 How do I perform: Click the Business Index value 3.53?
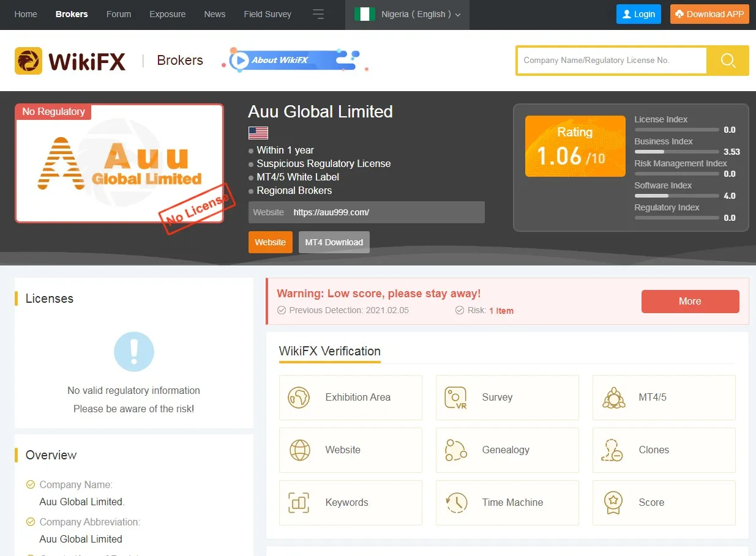[732, 152]
